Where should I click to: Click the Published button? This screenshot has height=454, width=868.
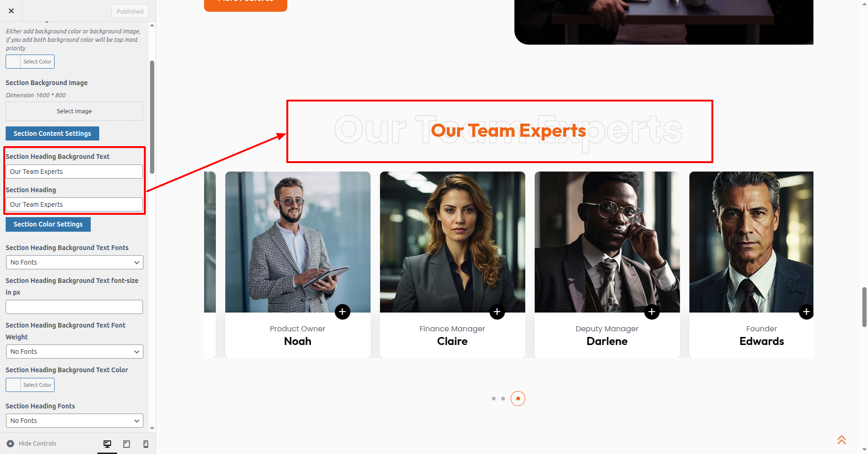[x=130, y=11]
